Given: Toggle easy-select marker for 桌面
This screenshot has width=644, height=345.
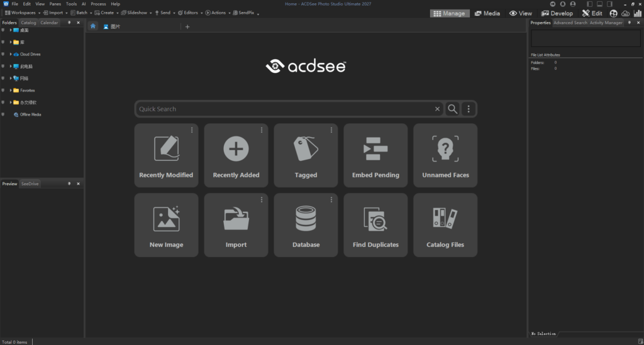Looking at the screenshot, I should pyautogui.click(x=3, y=30).
